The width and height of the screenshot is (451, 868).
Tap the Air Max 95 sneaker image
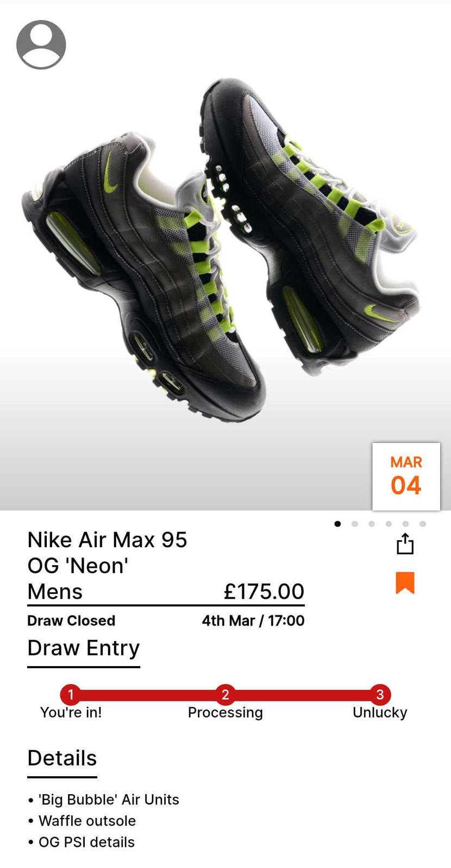click(220, 250)
